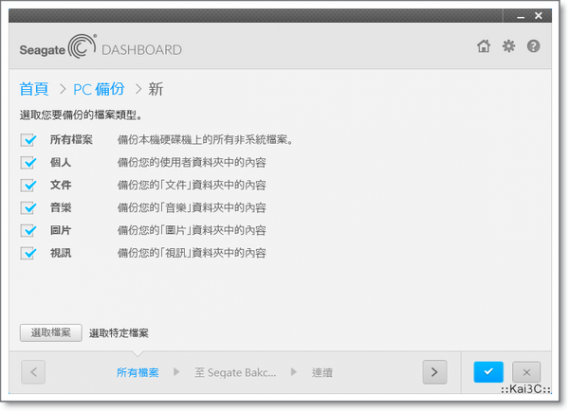The height and width of the screenshot is (411, 569).
Task: Toggle the 圖片 checkbox
Action: [28, 230]
